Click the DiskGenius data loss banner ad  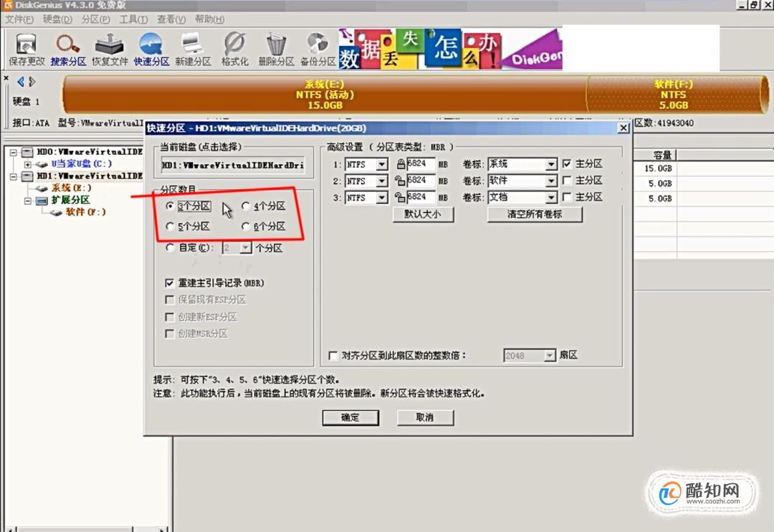[x=450, y=48]
